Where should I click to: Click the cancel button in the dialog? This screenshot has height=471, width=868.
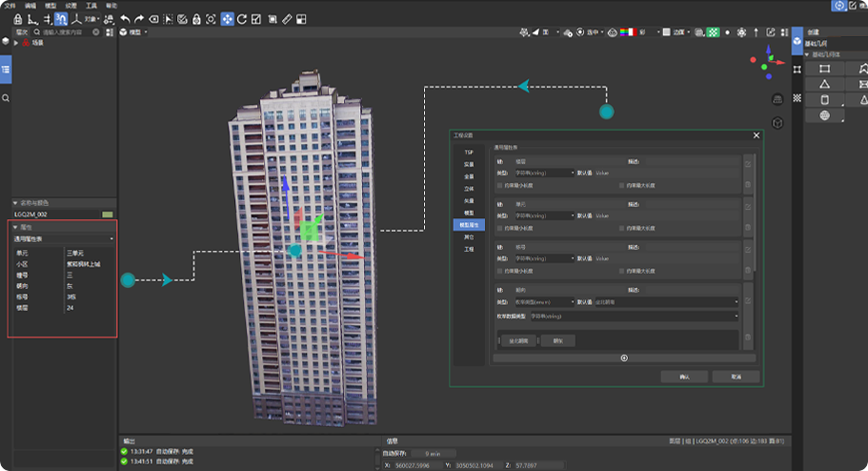[736, 377]
